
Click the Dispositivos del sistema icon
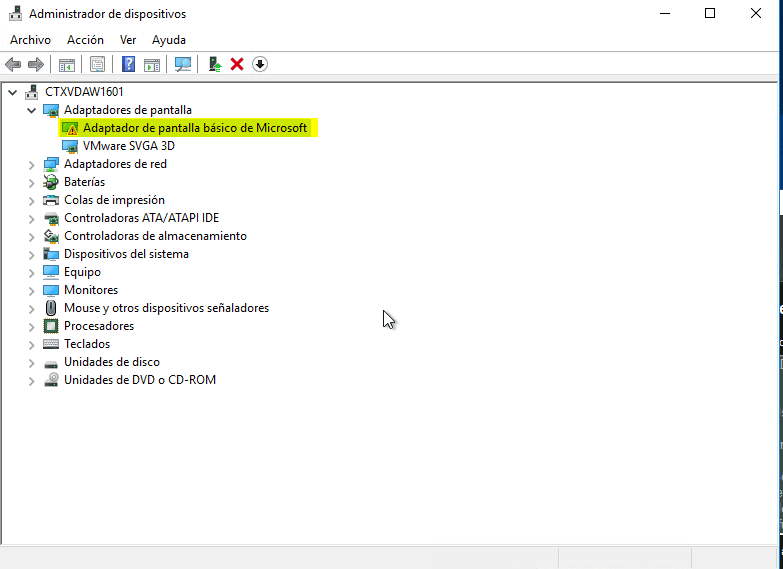(51, 254)
